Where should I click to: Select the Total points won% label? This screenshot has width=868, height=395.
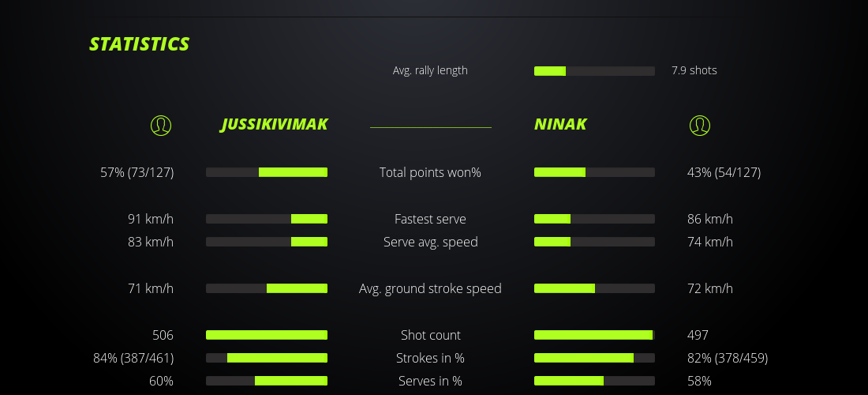click(430, 172)
